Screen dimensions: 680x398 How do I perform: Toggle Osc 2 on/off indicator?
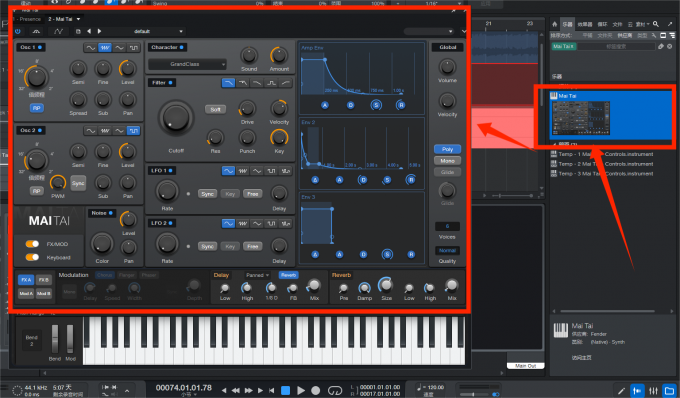40,130
